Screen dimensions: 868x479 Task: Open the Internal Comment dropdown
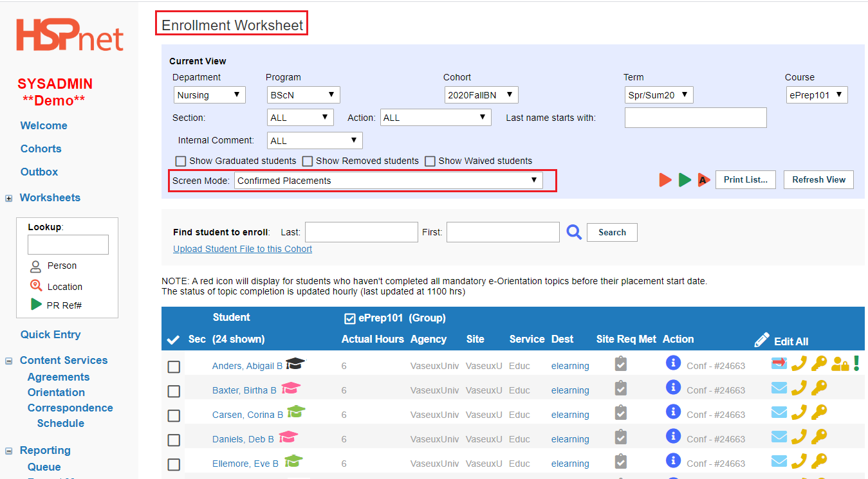coord(315,141)
